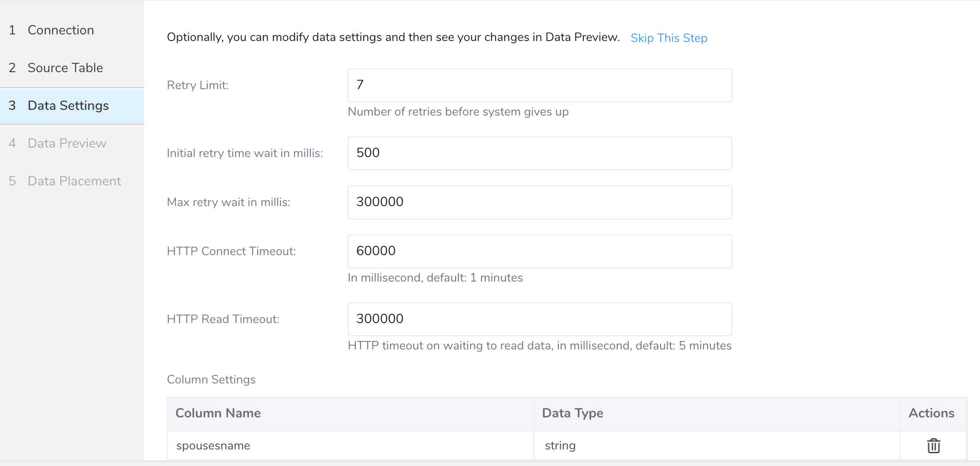The image size is (980, 466).
Task: Click the HTTP Read Timeout label
Action: [x=223, y=319]
